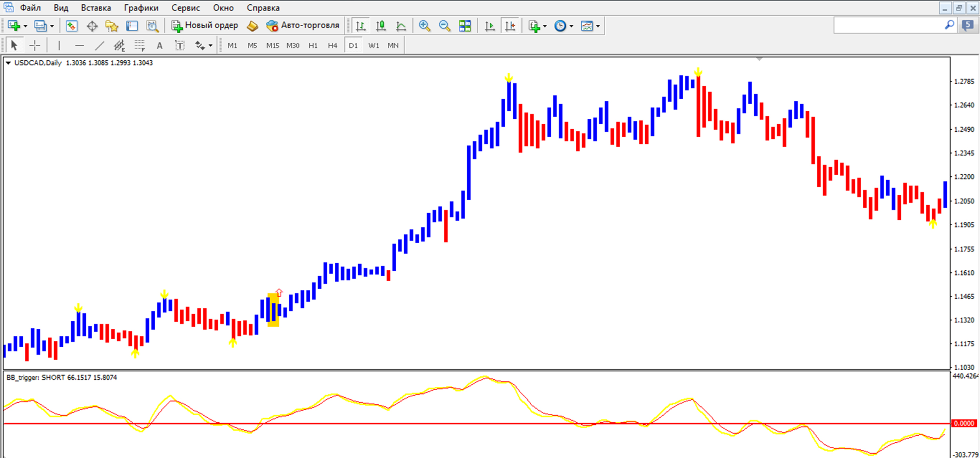
Task: Switch the timeframe to H1
Action: tap(313, 45)
